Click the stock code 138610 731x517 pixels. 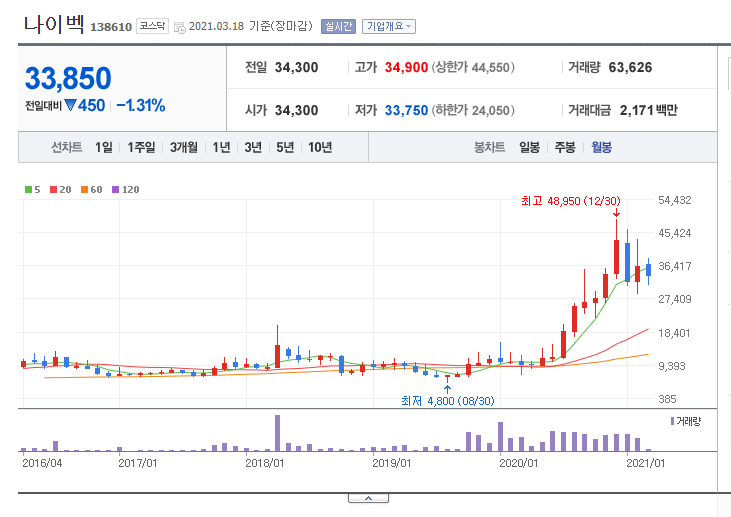coord(111,27)
